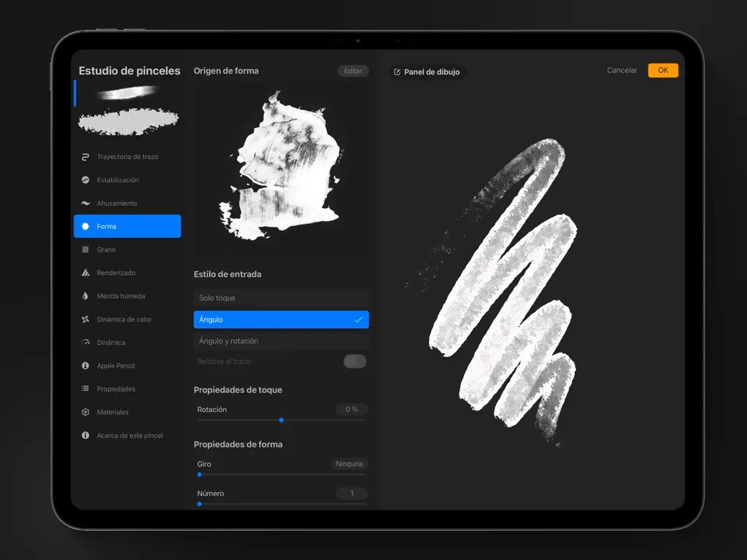Screen dimensions: 747x560
Task: Select the Mezcla húmeda droplet icon
Action: pyautogui.click(x=85, y=296)
